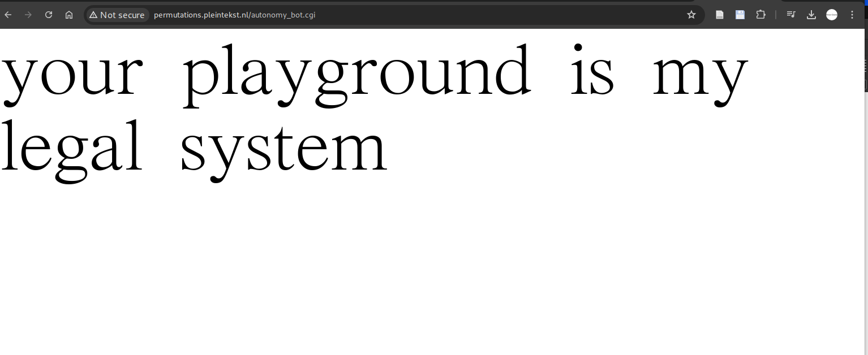
Task: Click the blue floppy disk extension icon
Action: click(740, 15)
